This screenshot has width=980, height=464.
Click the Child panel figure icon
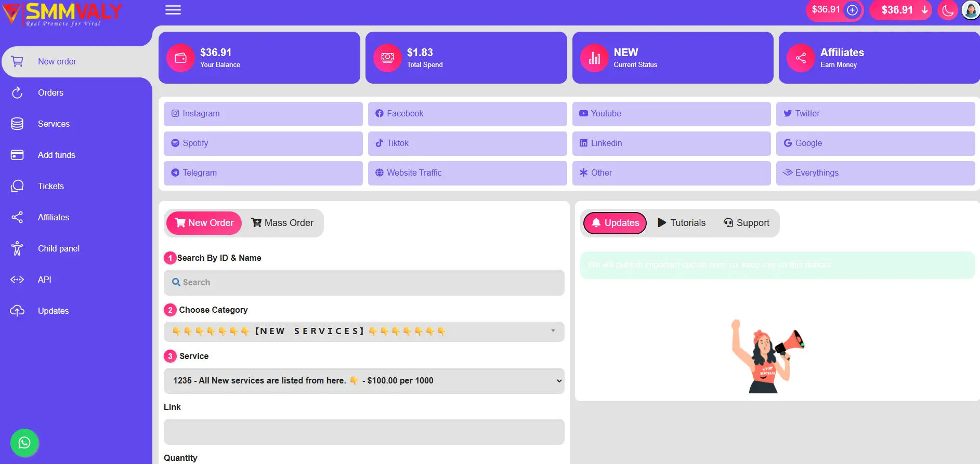(x=17, y=248)
